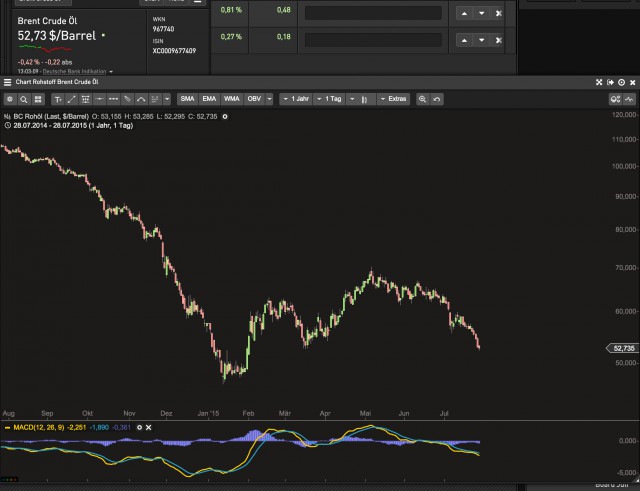Viewport: 640px width, 491px height.
Task: Open the Extras dropdown menu
Action: click(x=393, y=99)
